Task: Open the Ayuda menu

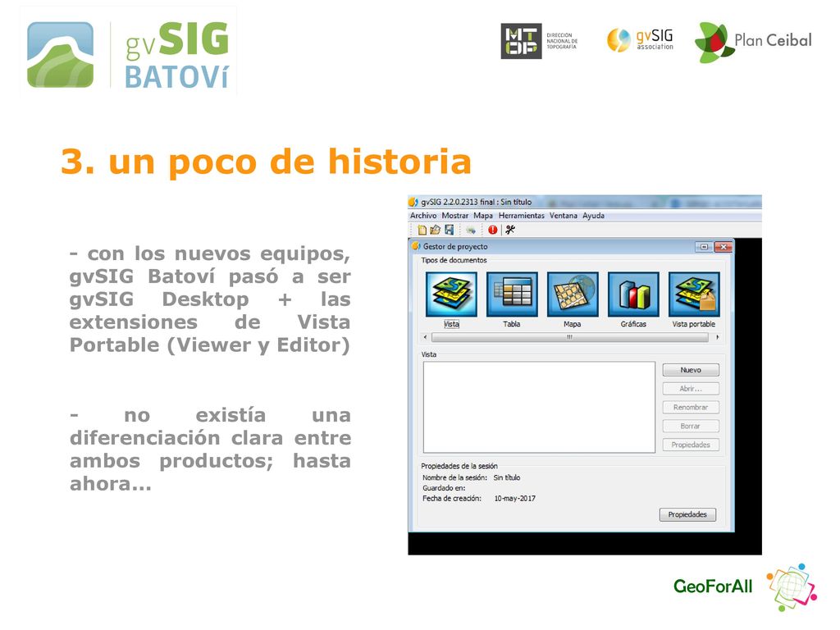Action: click(x=594, y=216)
